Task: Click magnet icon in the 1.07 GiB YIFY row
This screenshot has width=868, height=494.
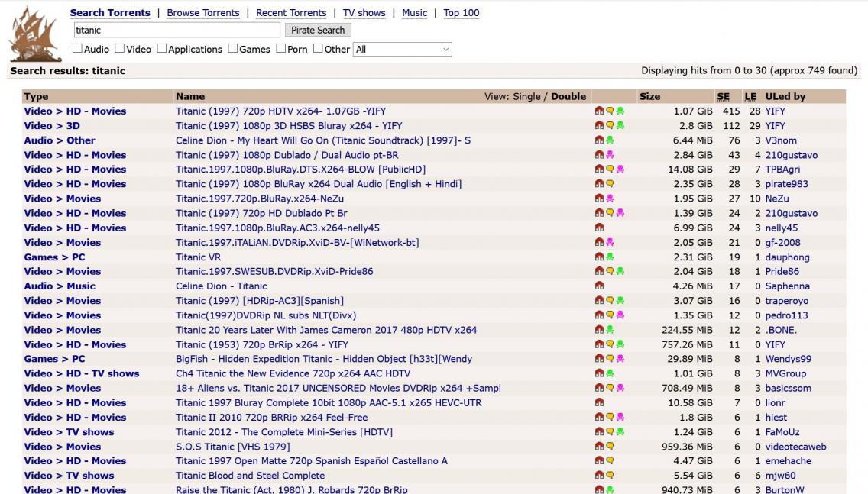Action: coord(599,111)
